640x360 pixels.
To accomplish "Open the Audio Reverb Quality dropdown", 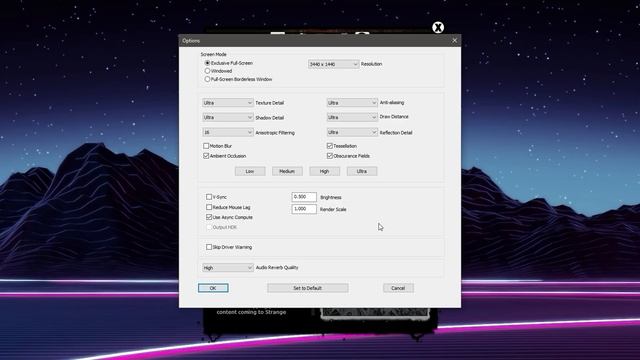I will [228, 268].
